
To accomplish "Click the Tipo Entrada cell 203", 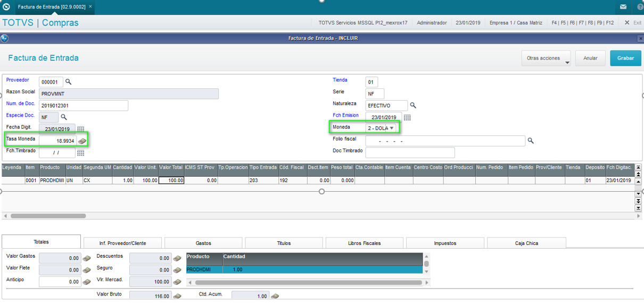I will (263, 181).
